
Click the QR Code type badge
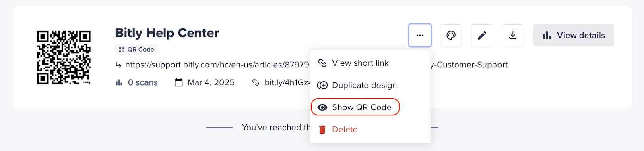tap(136, 49)
